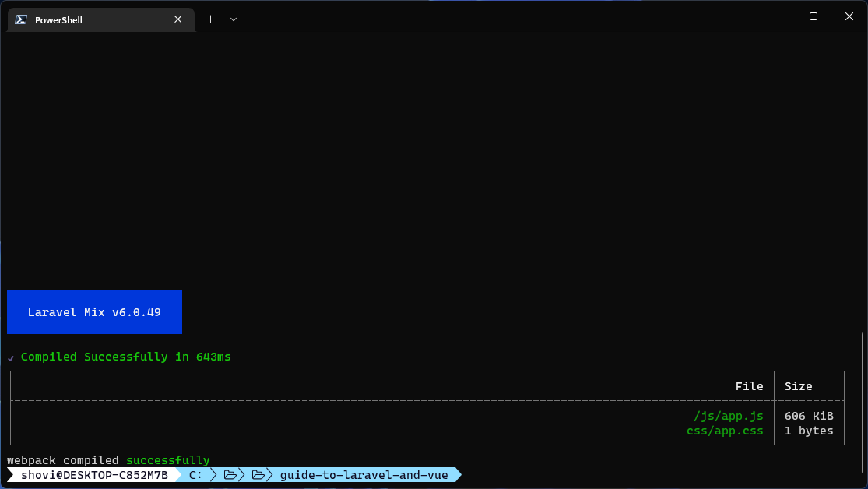Click the /js/app.js file entry
Screen dimensions: 868x489
click(x=729, y=416)
